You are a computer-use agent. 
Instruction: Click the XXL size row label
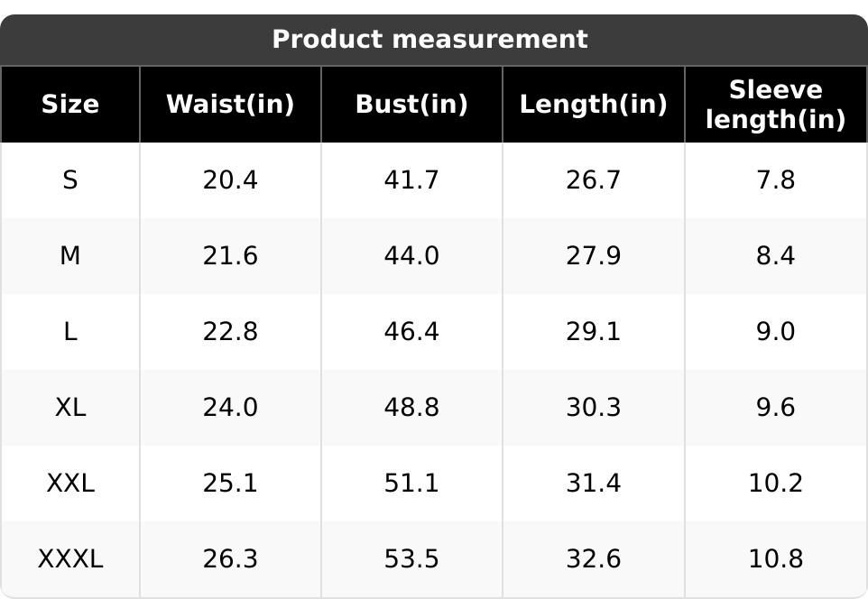pyautogui.click(x=70, y=484)
